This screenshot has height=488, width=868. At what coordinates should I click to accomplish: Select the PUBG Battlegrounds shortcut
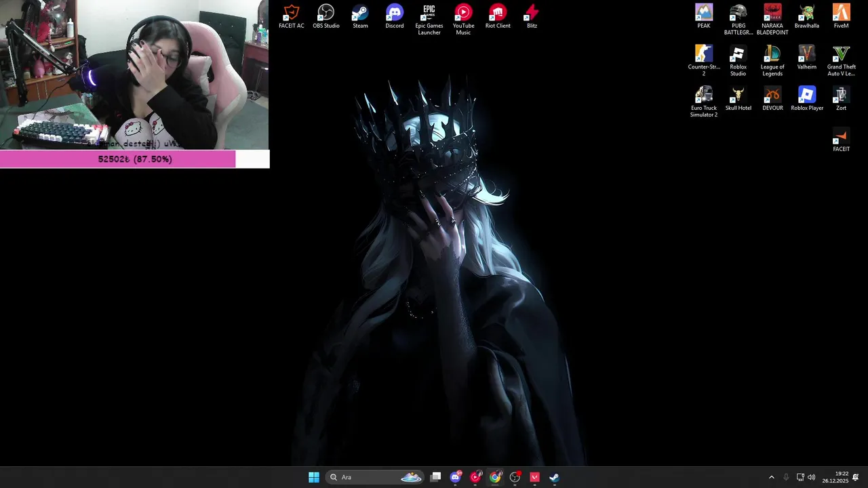pos(738,20)
